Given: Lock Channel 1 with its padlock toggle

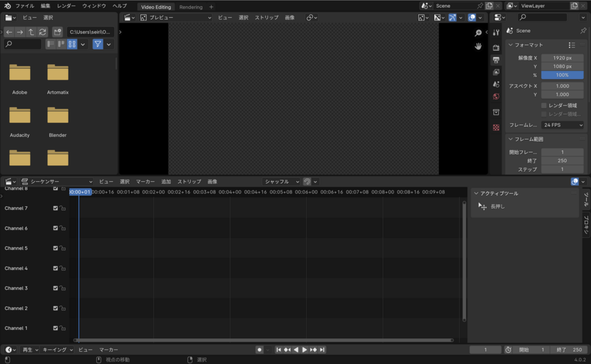Looking at the screenshot, I should click(x=62, y=328).
